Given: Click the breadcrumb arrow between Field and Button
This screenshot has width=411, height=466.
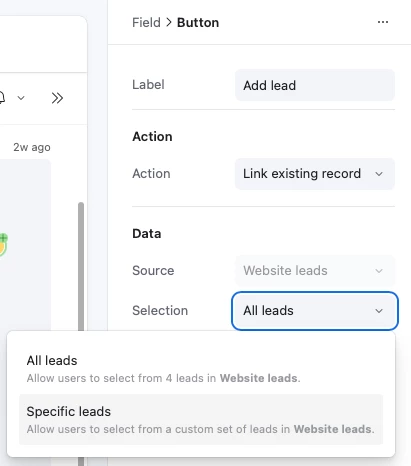Looking at the screenshot, I should click(169, 22).
